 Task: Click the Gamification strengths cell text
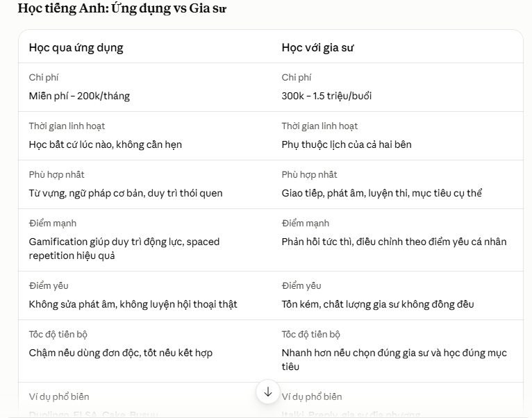tap(124, 249)
